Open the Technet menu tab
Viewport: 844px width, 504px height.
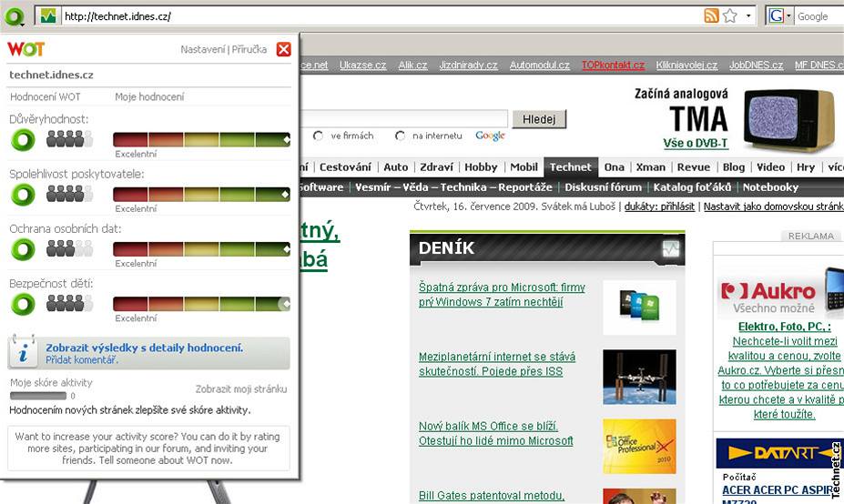[570, 167]
